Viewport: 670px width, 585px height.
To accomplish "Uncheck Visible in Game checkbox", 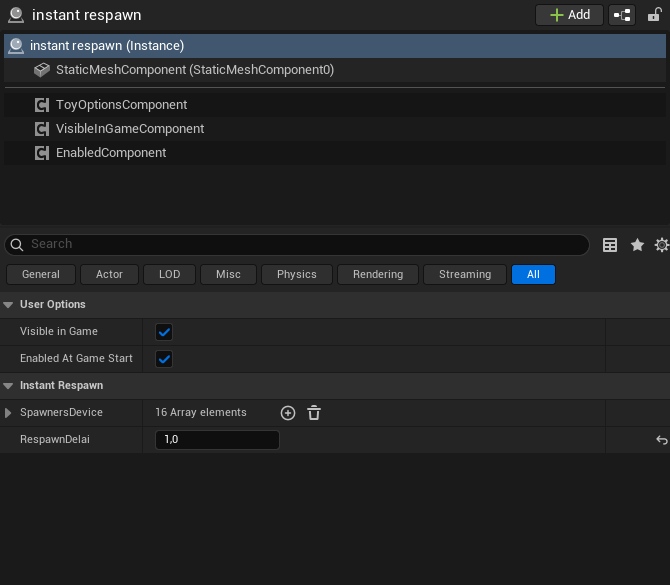I will pos(165,332).
